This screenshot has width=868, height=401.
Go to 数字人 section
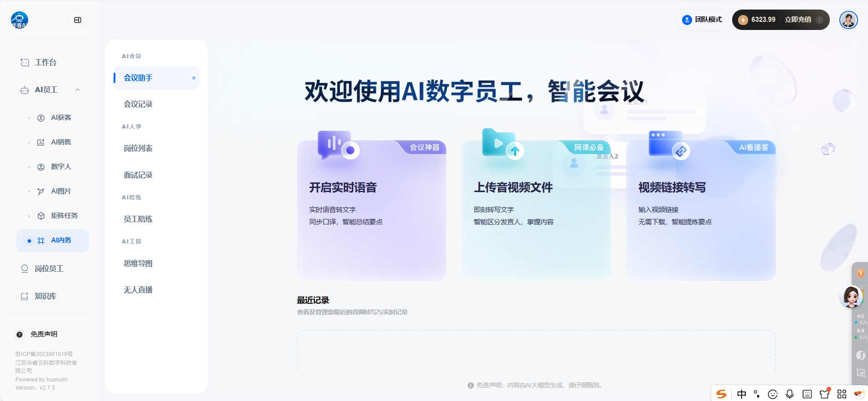60,167
